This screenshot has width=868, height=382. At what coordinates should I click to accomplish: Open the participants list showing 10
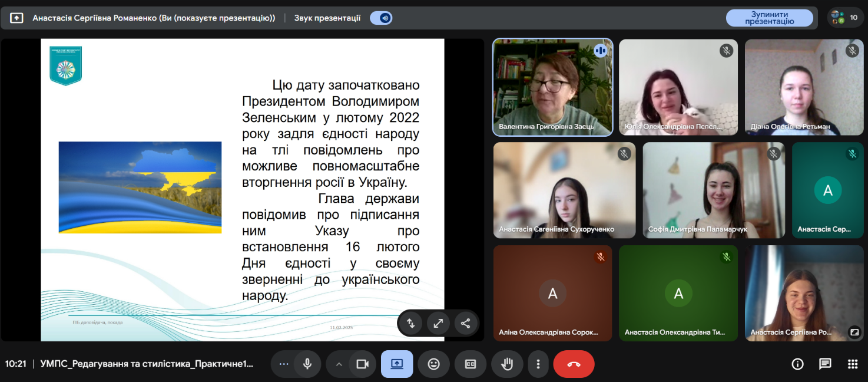click(846, 18)
